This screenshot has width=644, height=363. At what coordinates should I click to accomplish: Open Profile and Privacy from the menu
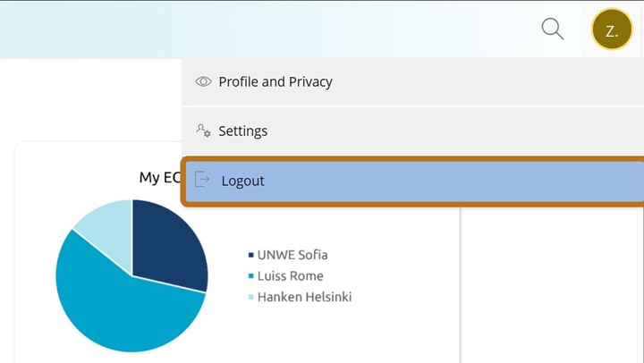[275, 81]
